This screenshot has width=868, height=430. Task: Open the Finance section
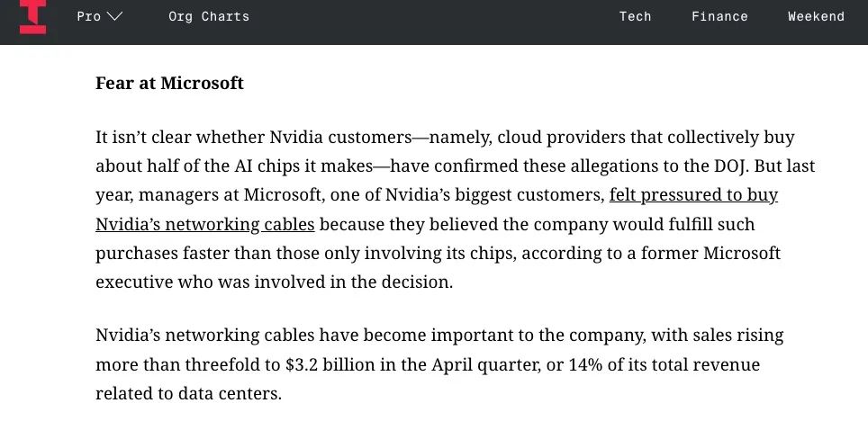(x=719, y=16)
